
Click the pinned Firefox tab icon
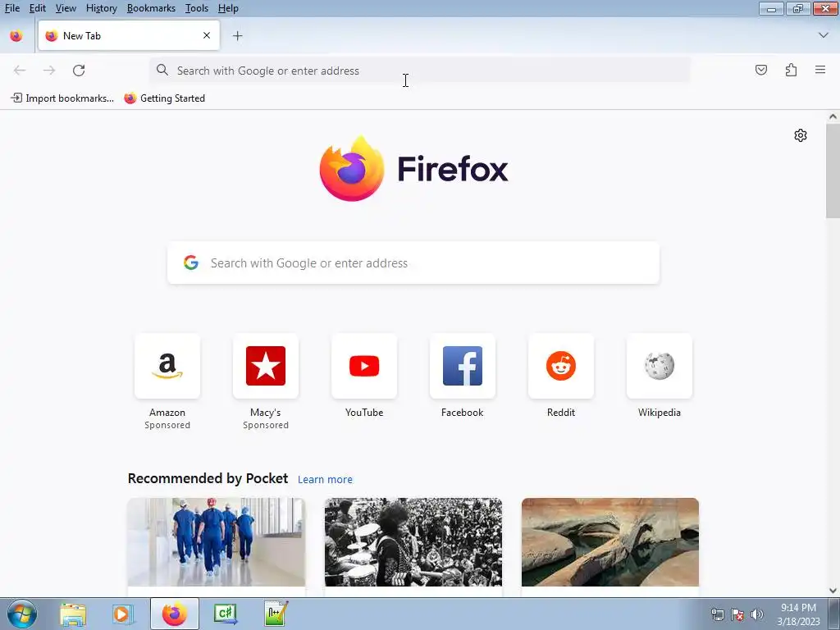coord(16,36)
